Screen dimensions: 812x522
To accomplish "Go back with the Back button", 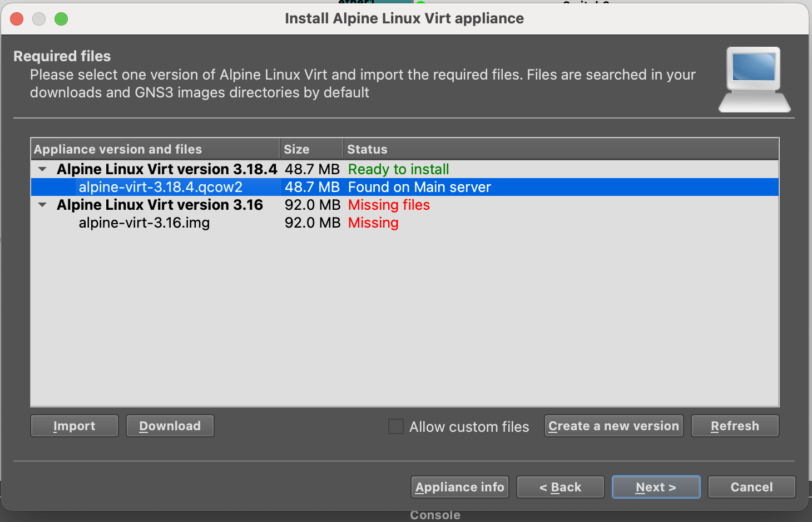I will point(560,487).
